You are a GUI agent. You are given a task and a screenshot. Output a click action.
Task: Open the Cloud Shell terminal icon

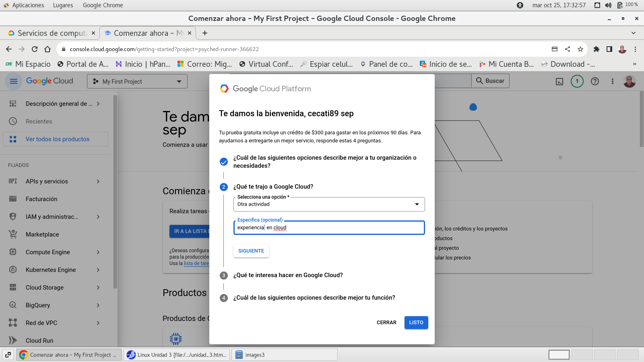click(559, 82)
